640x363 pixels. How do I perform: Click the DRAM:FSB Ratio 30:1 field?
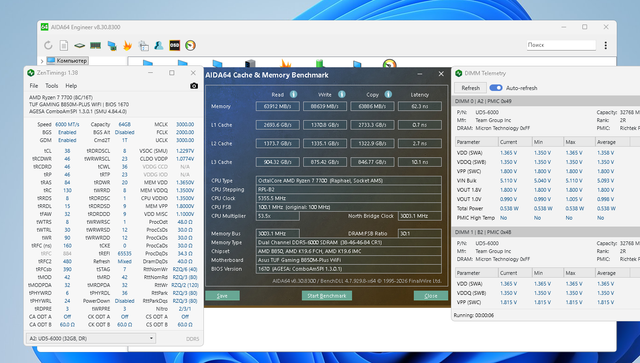pyautogui.click(x=420, y=234)
